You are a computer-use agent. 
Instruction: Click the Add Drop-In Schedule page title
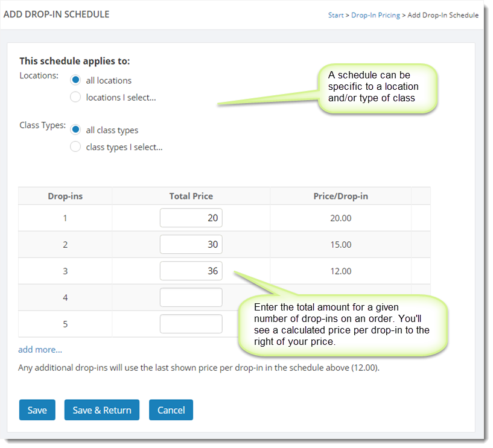tap(57, 14)
